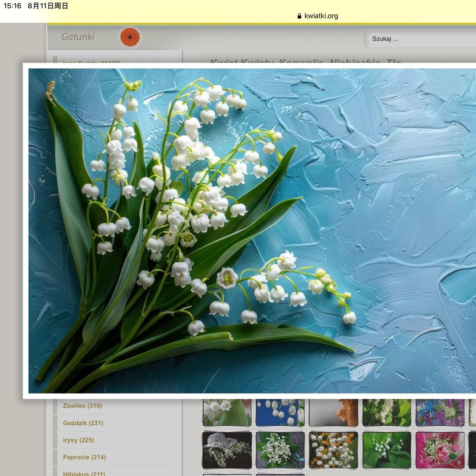Open thumbnail with orange and white flowers

click(334, 450)
